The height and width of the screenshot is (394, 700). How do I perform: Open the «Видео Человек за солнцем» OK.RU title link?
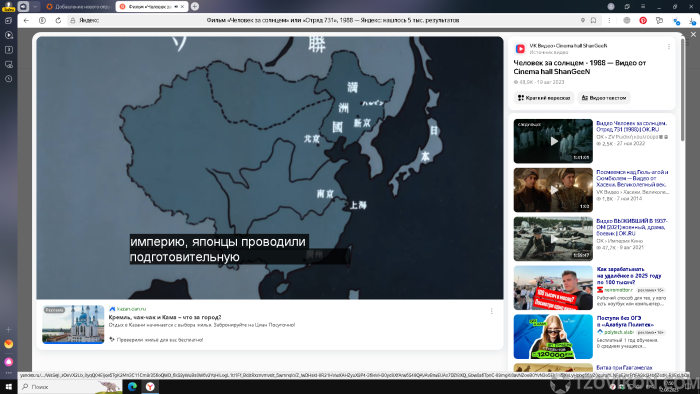[x=631, y=126]
